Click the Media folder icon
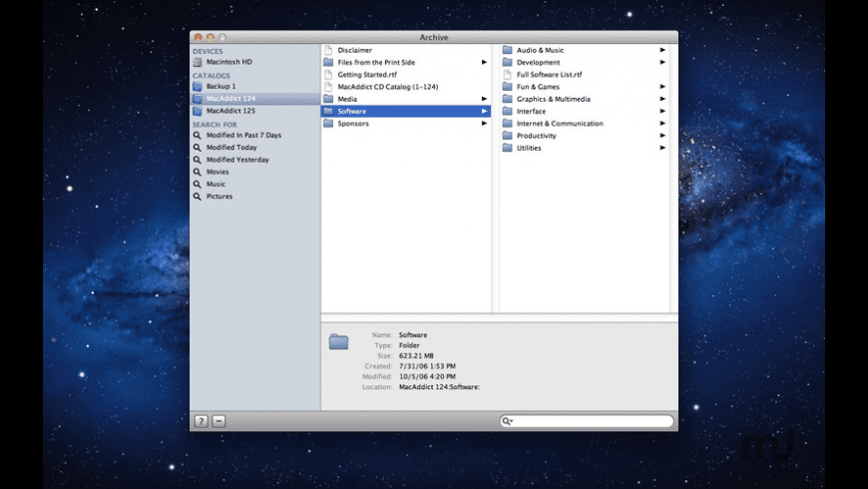 pos(328,99)
